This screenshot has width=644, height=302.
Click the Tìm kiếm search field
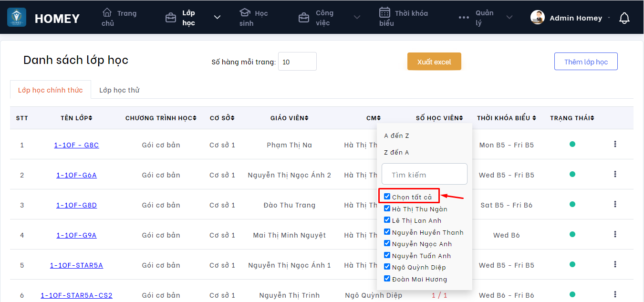(x=424, y=175)
